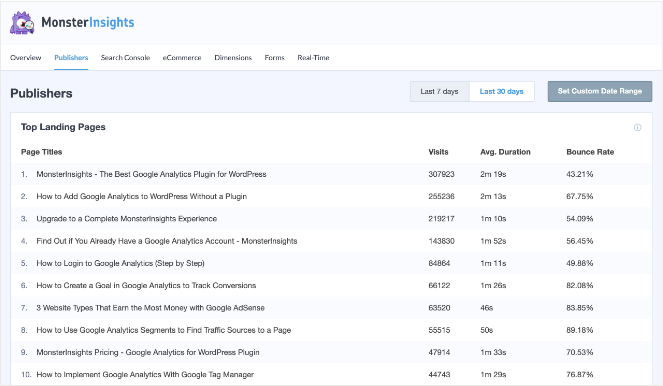This screenshot has height=386, width=663.
Task: Click the duration value 46s
Action: pos(487,308)
